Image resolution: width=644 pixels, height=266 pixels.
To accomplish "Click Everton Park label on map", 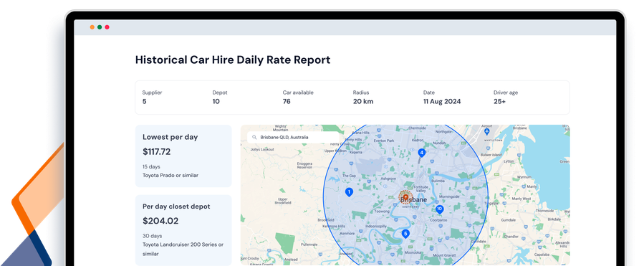I will [384, 141].
